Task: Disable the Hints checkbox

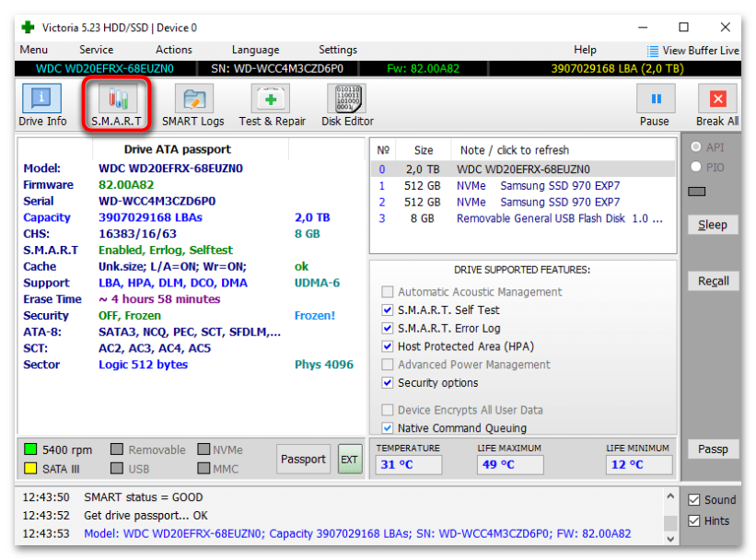Action: tap(693, 521)
